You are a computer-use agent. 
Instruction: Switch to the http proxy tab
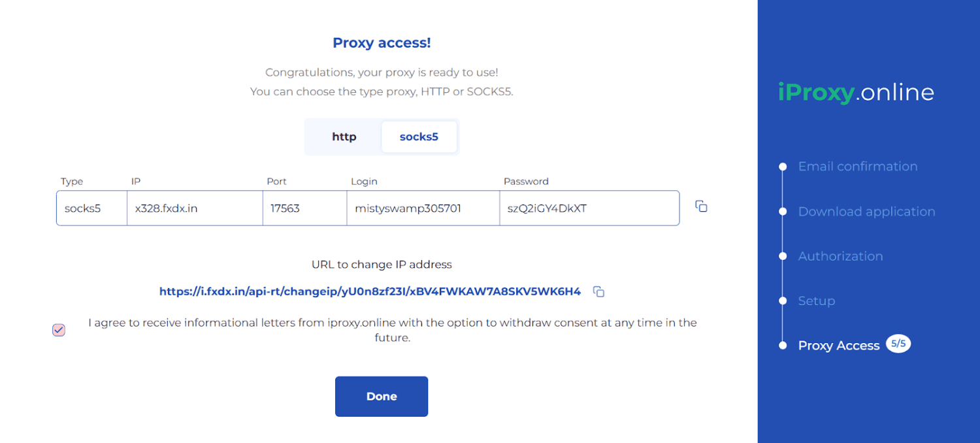[x=344, y=137]
